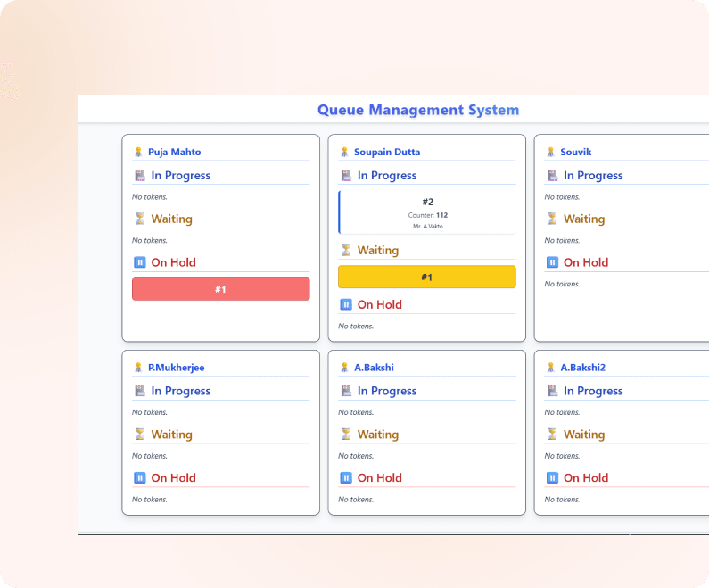The image size is (709, 588).
Task: Select the yellow #1 waiting token for Soupain Dutta
Action: (x=427, y=277)
